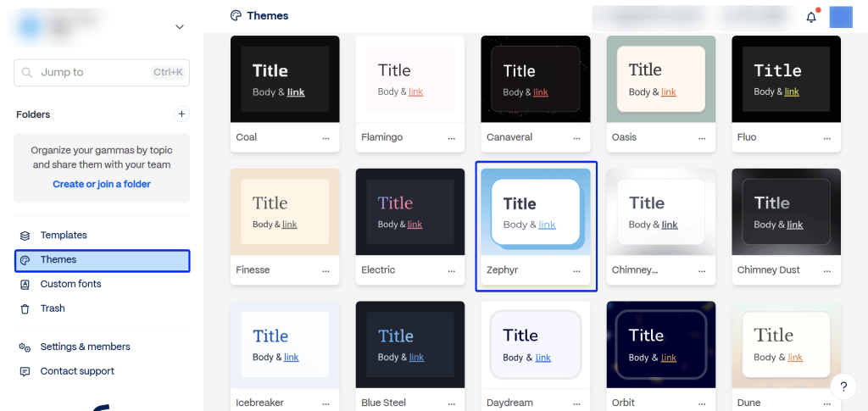The image size is (868, 411).
Task: Click the notification bell icon
Action: click(811, 17)
